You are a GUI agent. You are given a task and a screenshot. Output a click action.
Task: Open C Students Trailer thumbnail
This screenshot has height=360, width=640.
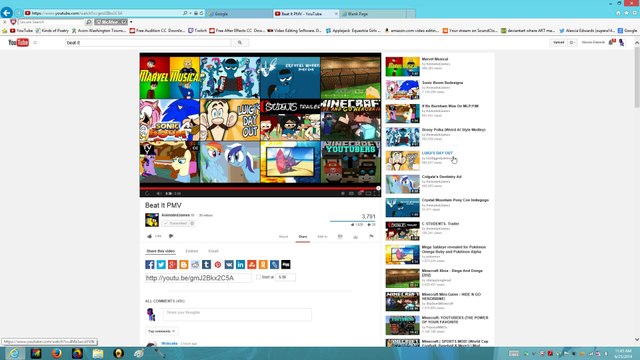pos(402,231)
